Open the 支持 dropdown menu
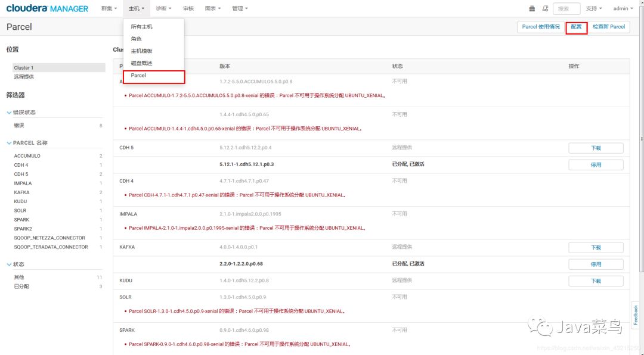 [x=594, y=8]
